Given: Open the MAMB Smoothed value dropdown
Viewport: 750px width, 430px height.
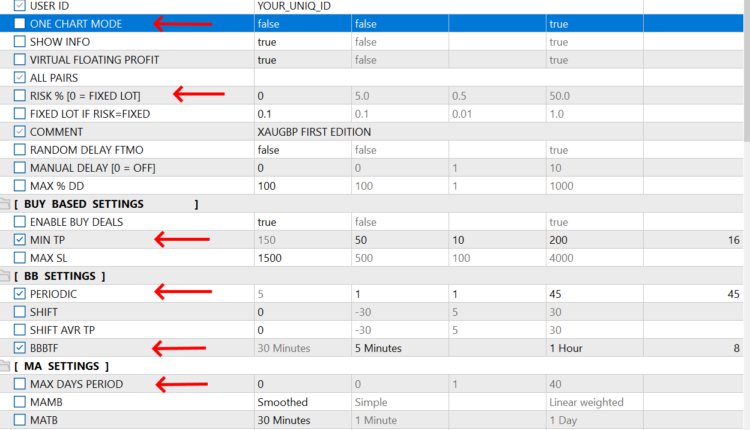Looking at the screenshot, I should 300,402.
